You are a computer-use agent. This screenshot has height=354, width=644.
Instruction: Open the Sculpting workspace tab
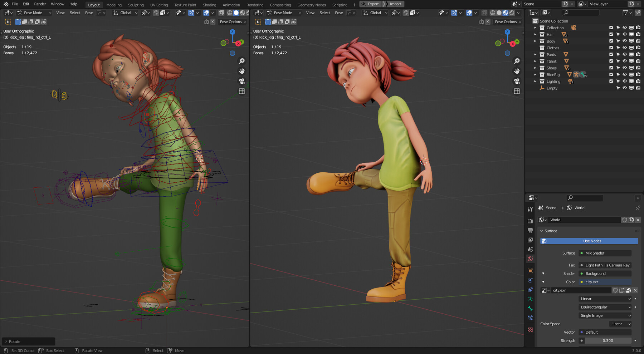pos(136,5)
